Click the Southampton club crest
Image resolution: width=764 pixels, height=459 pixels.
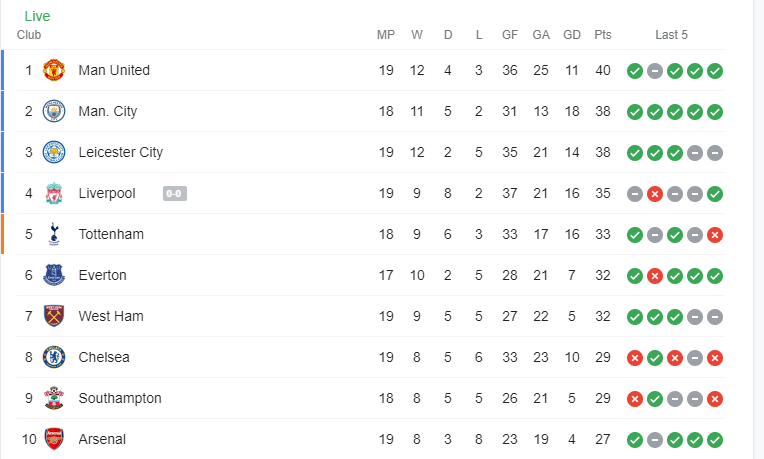(x=54, y=398)
